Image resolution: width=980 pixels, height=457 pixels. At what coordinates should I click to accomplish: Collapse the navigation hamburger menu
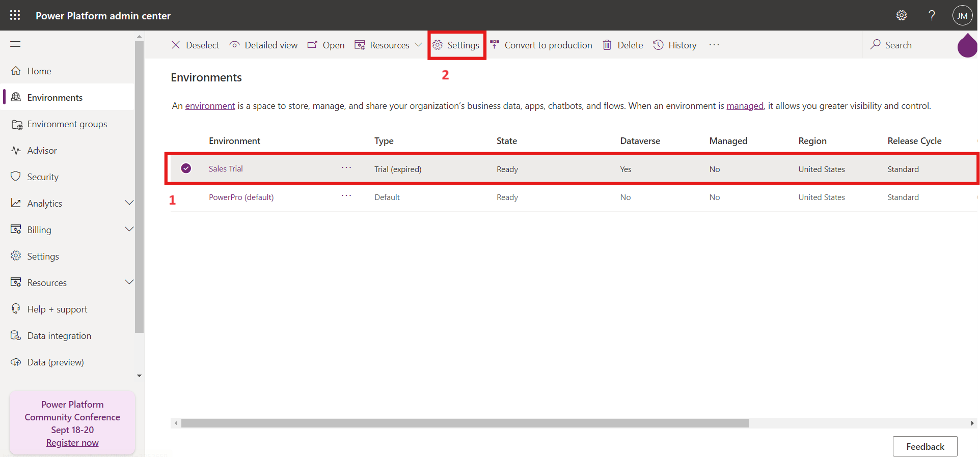[15, 44]
